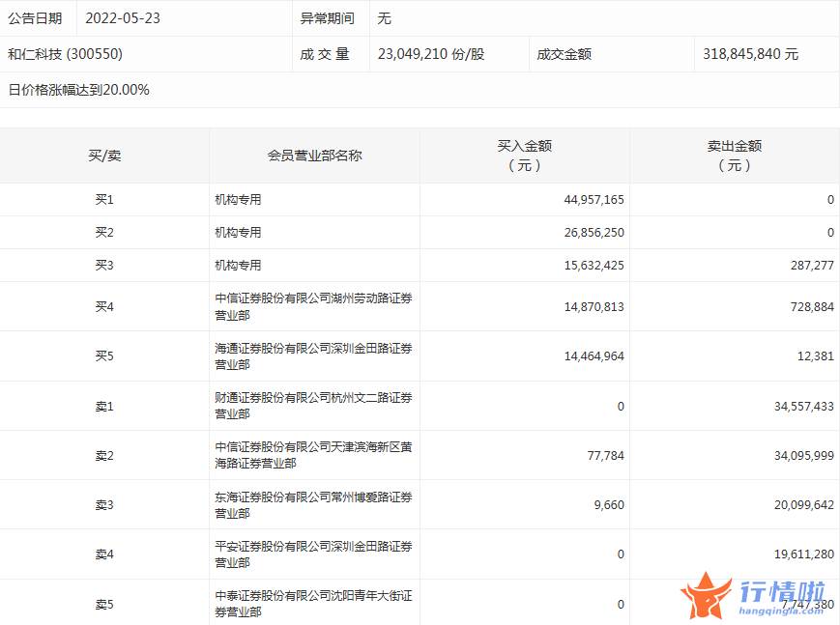Select buy amount 15,632,425
This screenshot has height=625, width=840.
pyautogui.click(x=594, y=265)
